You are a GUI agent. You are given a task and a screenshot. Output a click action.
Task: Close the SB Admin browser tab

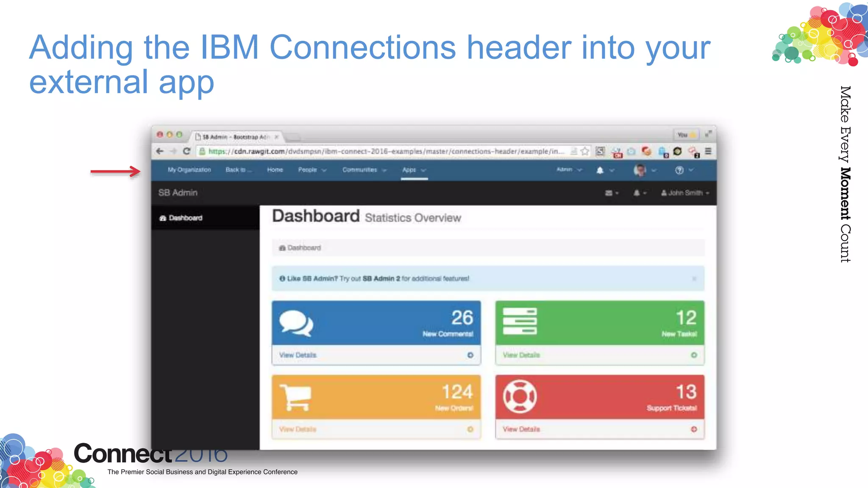tap(276, 137)
